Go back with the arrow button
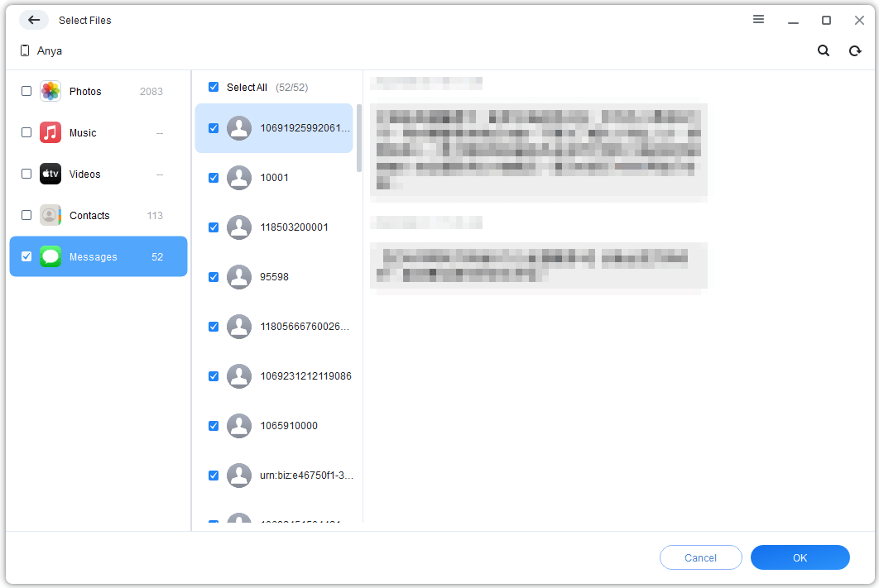This screenshot has width=879, height=588. pyautogui.click(x=34, y=20)
